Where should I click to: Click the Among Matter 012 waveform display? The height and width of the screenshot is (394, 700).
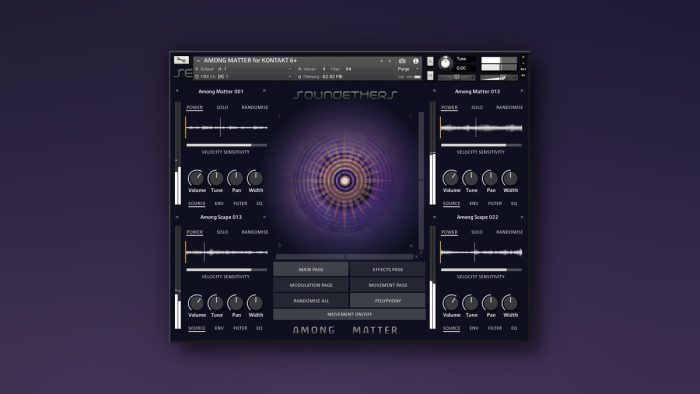(481, 128)
